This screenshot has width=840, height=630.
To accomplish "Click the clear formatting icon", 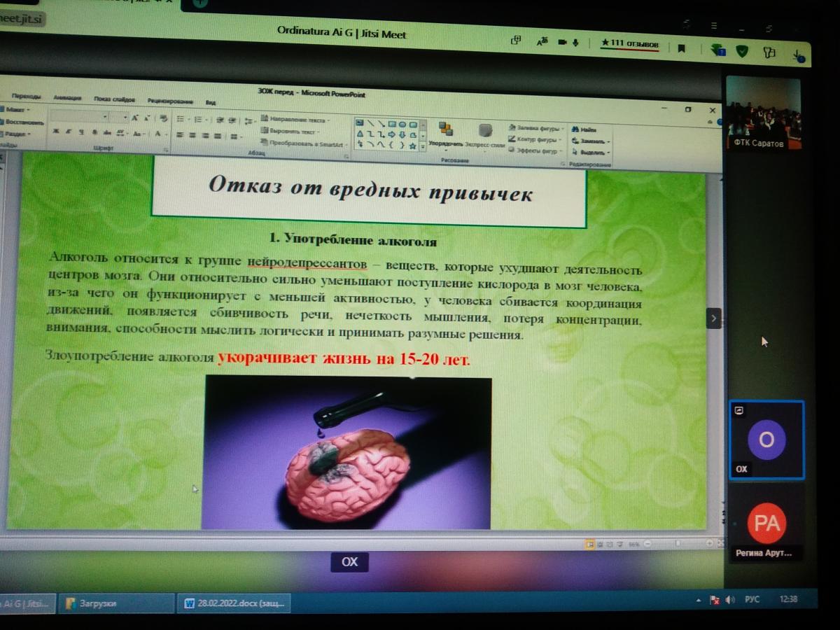I will tap(164, 119).
